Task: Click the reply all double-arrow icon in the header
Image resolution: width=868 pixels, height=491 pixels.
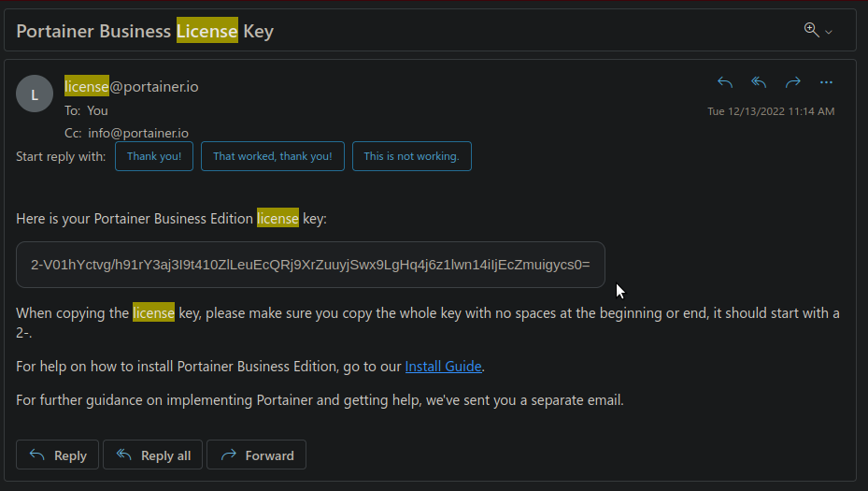Action: [x=759, y=82]
